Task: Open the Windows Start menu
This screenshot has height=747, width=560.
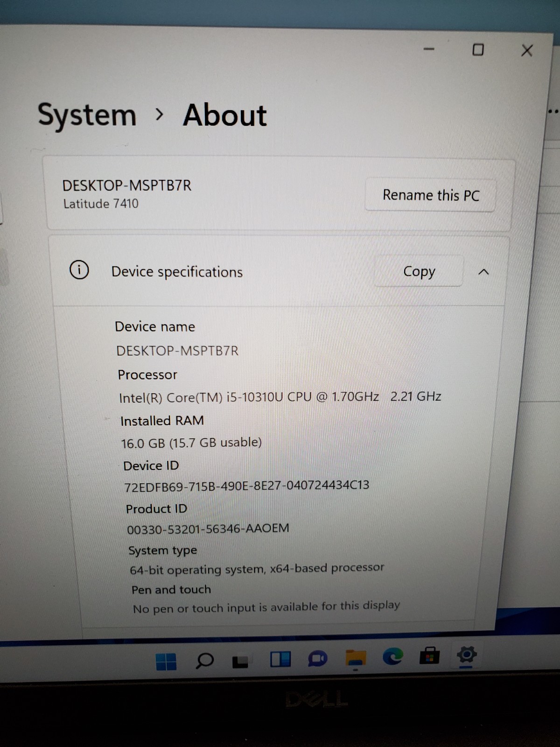Action: (166, 661)
